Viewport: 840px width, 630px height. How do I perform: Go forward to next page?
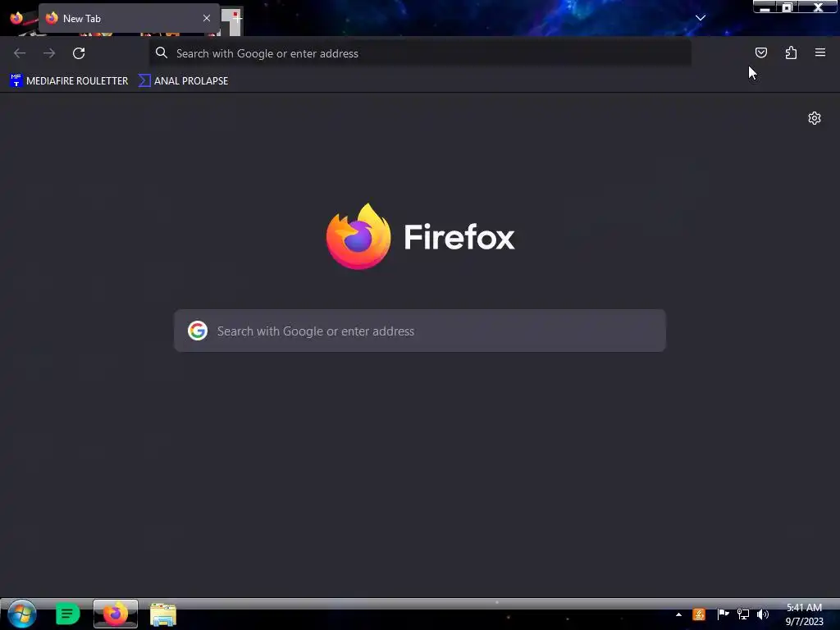coord(49,53)
